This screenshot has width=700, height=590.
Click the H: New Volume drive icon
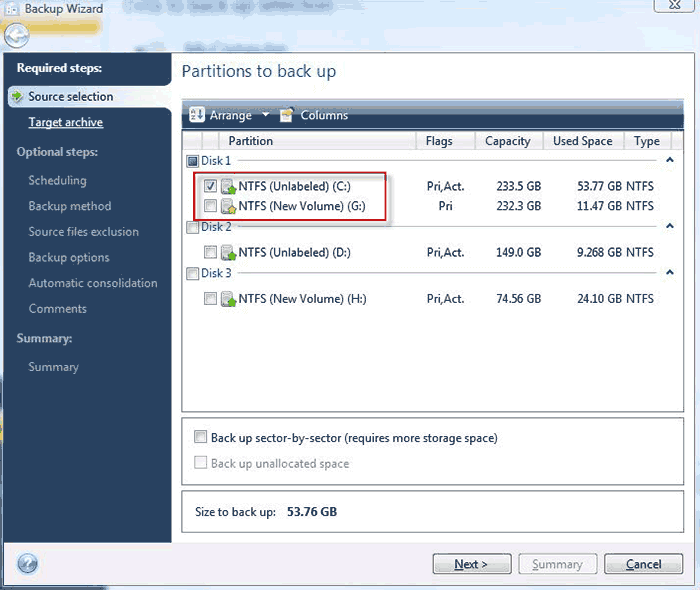point(228,298)
